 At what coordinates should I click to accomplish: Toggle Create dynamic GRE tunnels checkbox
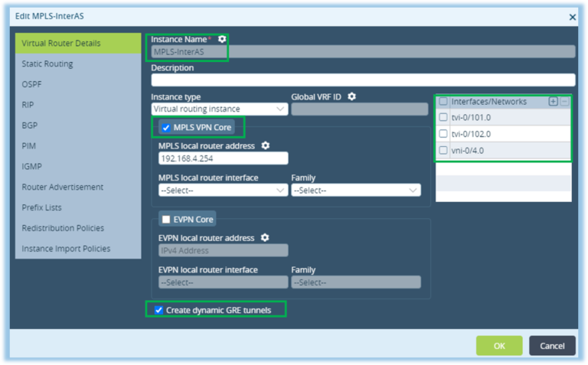[158, 310]
